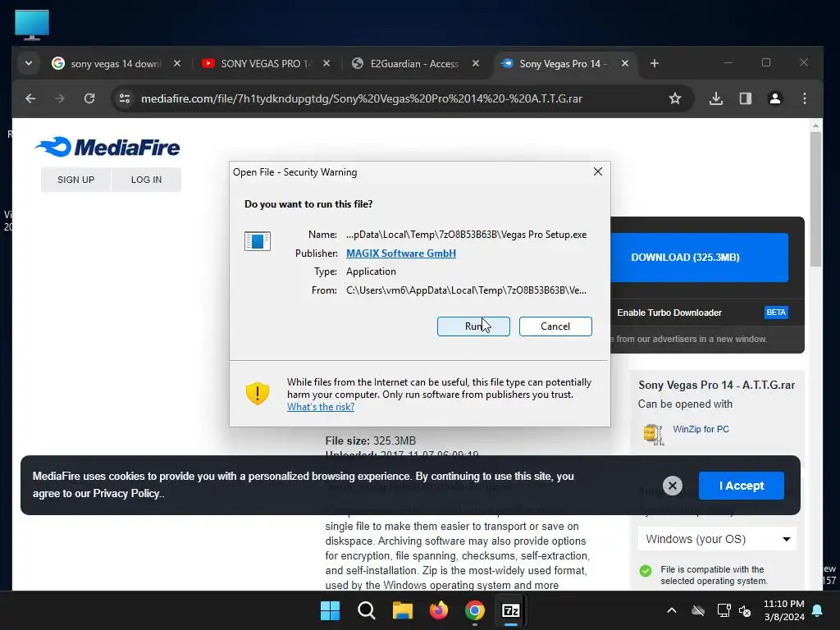This screenshot has width=840, height=630.
Task: Close the Security Warning dialog with X
Action: click(x=598, y=171)
